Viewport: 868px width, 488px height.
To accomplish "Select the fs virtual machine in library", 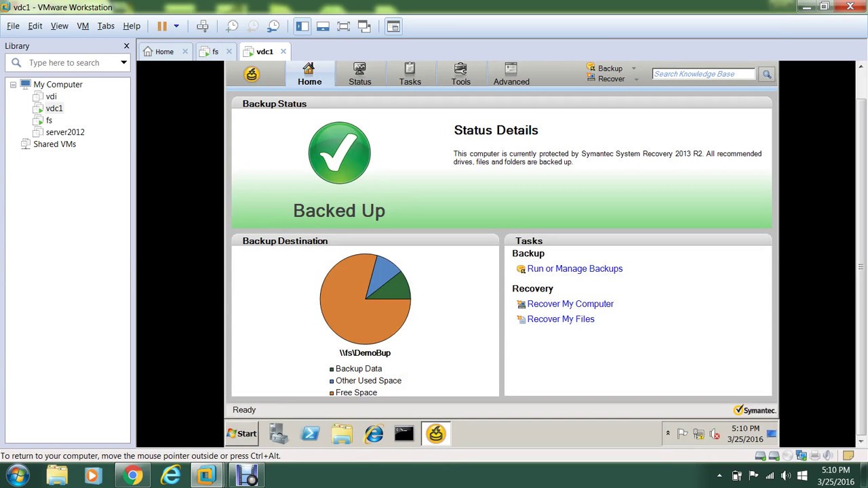I will coord(49,120).
